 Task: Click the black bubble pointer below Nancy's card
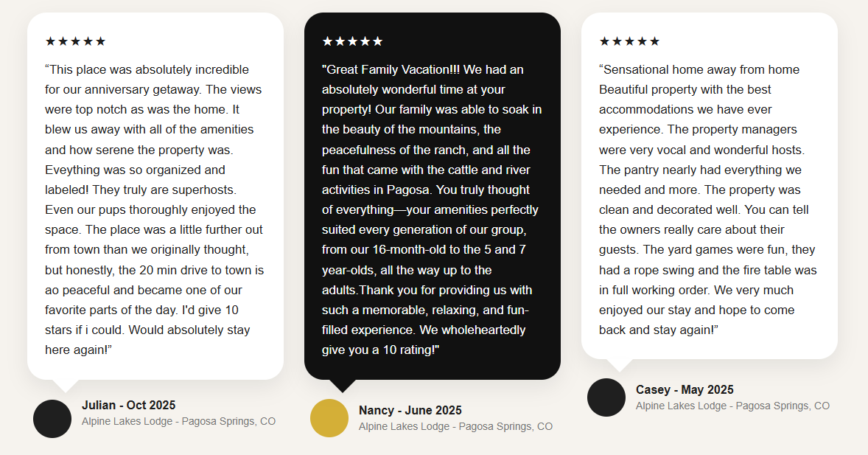pos(343,385)
